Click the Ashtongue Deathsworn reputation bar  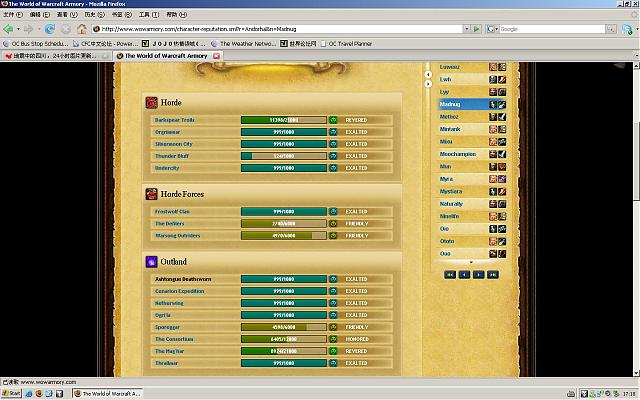(x=284, y=279)
